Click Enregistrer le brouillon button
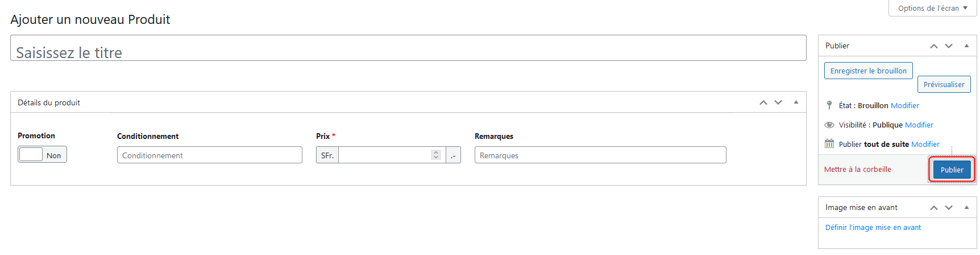Image resolution: width=980 pixels, height=255 pixels. [868, 71]
